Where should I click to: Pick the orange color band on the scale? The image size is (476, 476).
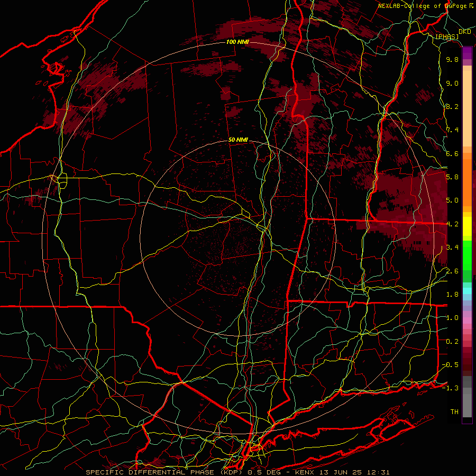tap(467, 182)
